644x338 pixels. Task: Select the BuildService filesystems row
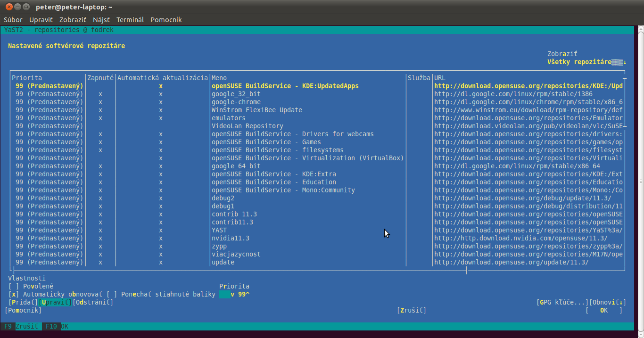(317, 150)
